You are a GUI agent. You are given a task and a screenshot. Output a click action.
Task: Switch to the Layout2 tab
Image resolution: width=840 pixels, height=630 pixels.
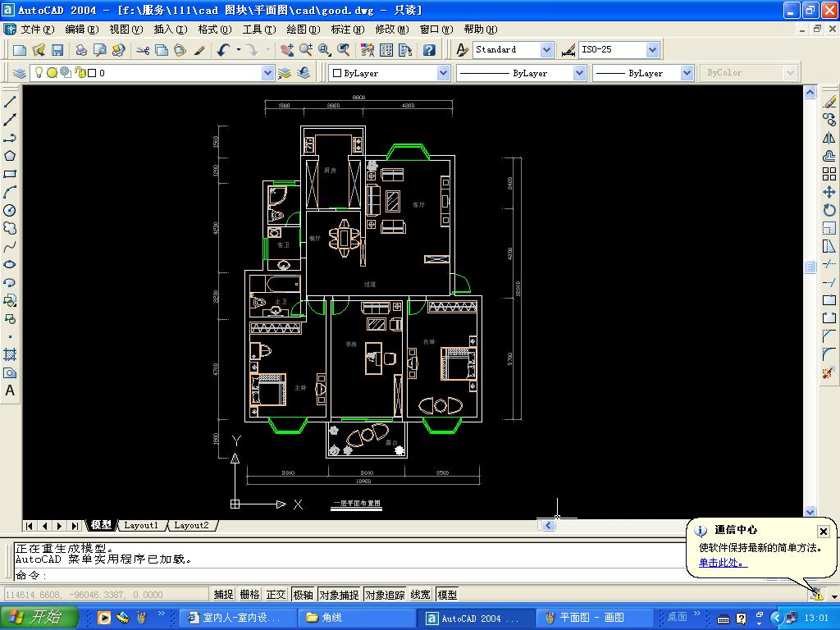click(x=191, y=526)
